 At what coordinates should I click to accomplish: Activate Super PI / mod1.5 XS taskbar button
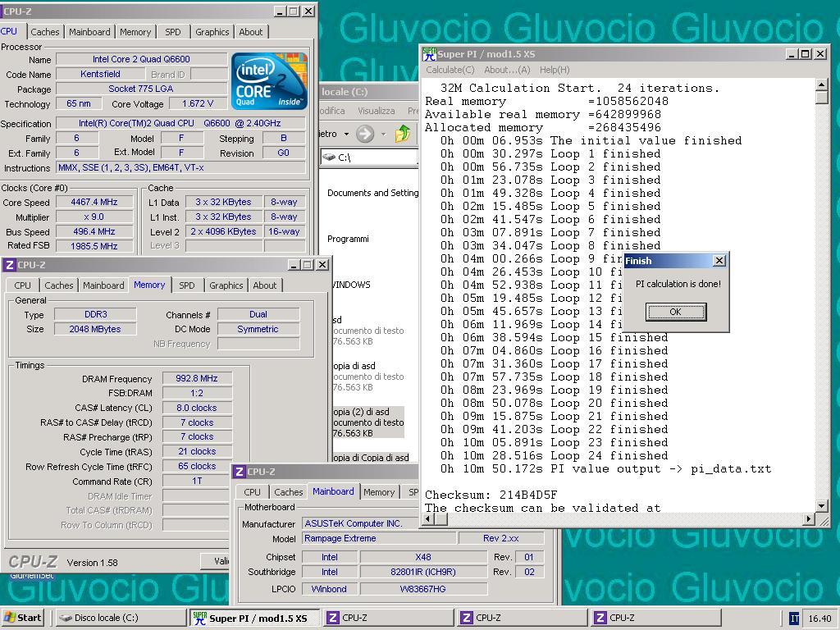pos(255,618)
